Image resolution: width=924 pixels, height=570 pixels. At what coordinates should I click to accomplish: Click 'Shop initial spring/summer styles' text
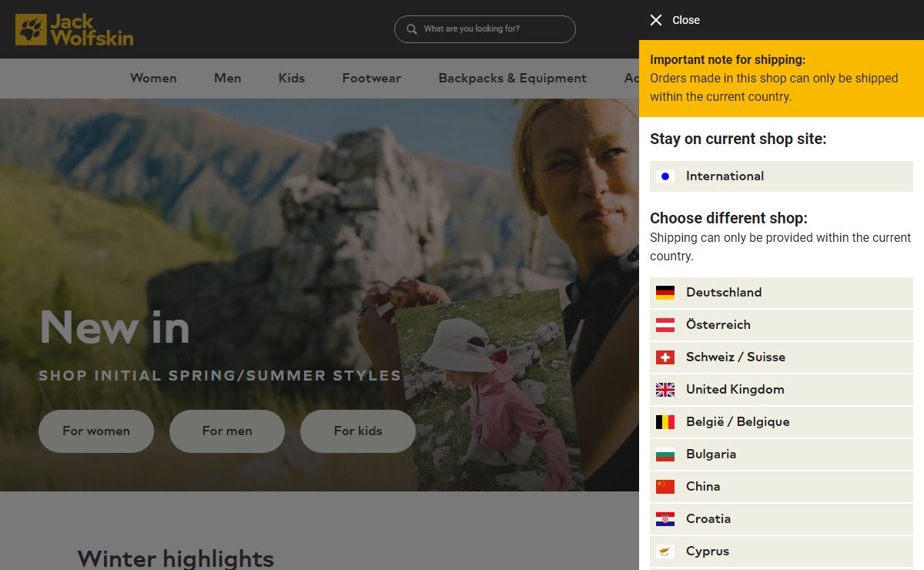[220, 376]
